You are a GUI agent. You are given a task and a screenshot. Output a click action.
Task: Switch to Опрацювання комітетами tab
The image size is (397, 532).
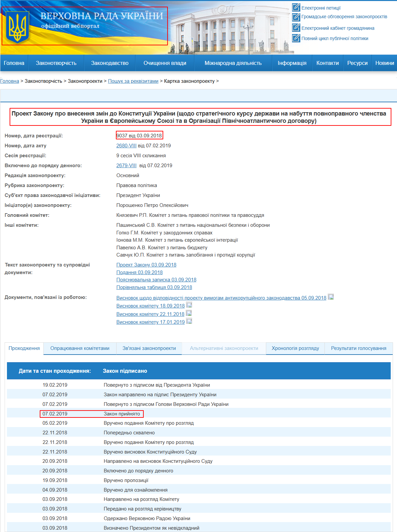coord(80,348)
